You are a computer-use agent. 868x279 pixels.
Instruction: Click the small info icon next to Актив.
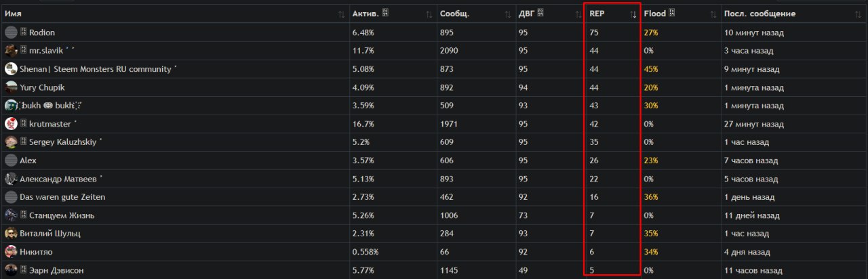(x=385, y=14)
